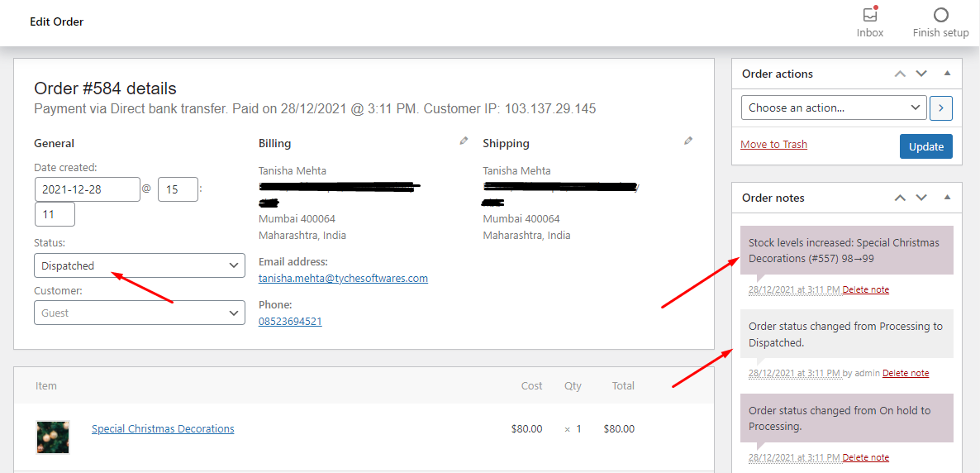This screenshot has width=980, height=473.
Task: Click the minute field showing 11
Action: pyautogui.click(x=55, y=214)
